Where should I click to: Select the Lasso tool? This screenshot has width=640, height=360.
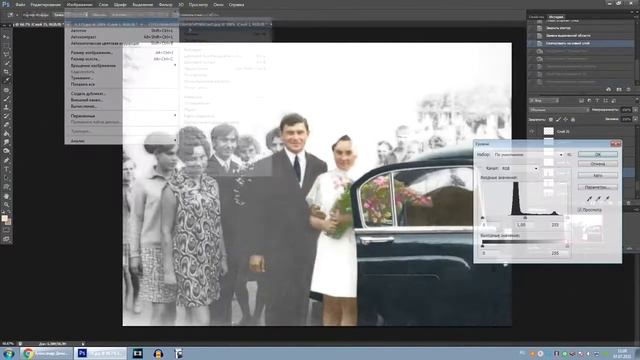(6, 54)
